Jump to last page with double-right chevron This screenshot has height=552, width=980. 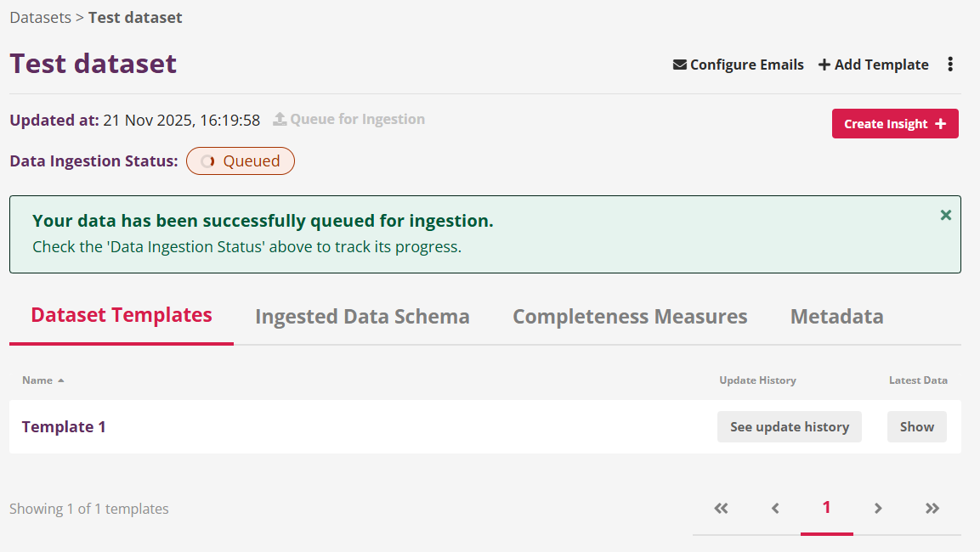[932, 508]
